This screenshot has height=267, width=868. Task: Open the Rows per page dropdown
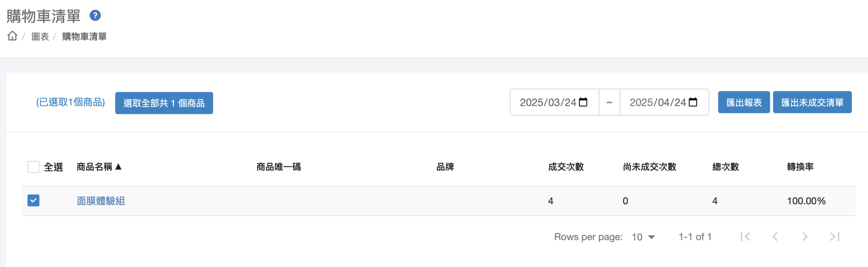coord(643,237)
